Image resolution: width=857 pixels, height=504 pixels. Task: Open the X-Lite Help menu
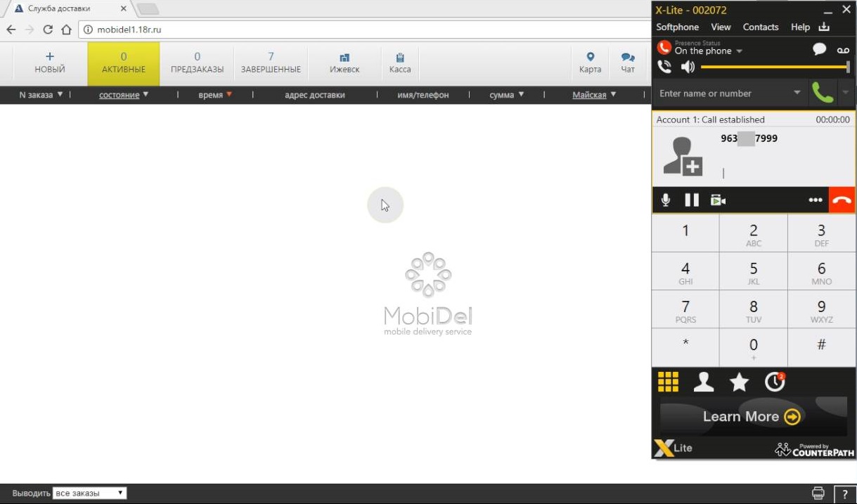[800, 27]
